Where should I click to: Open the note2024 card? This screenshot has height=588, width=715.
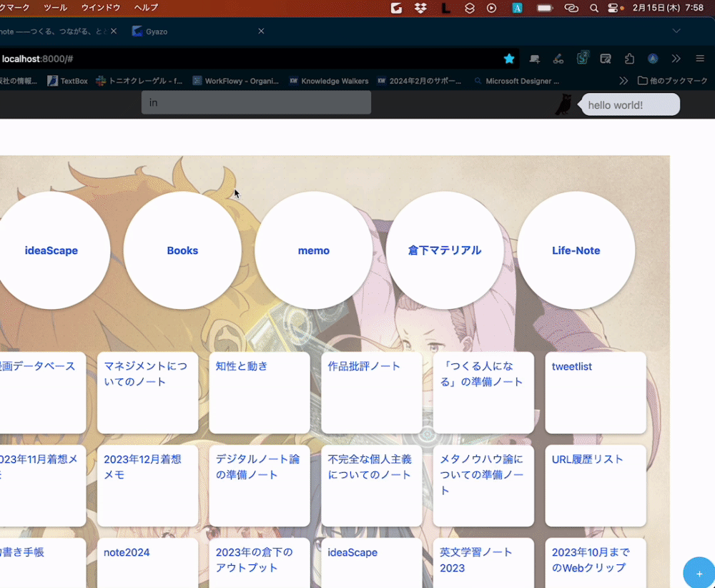tap(147, 563)
